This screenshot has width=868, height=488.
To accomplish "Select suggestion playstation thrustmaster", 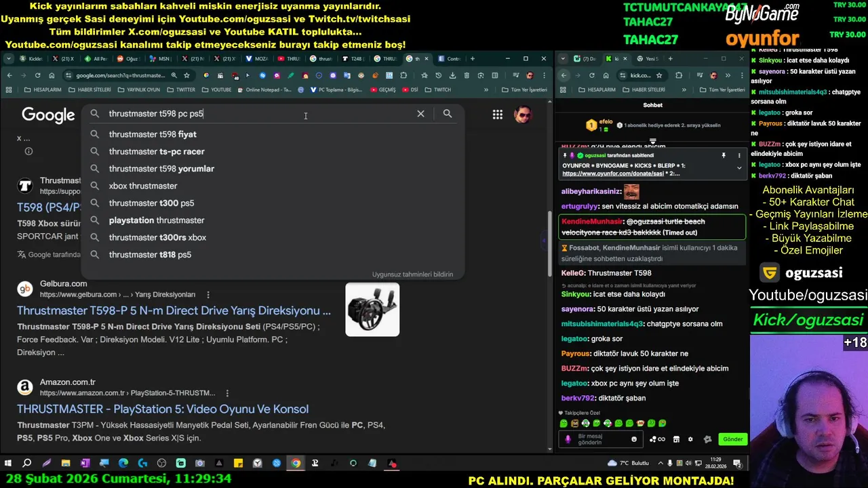I will 273,220.
